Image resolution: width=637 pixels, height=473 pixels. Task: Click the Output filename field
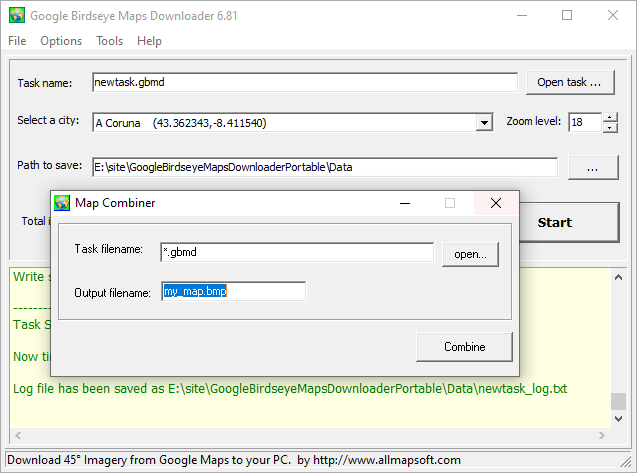coord(234,291)
